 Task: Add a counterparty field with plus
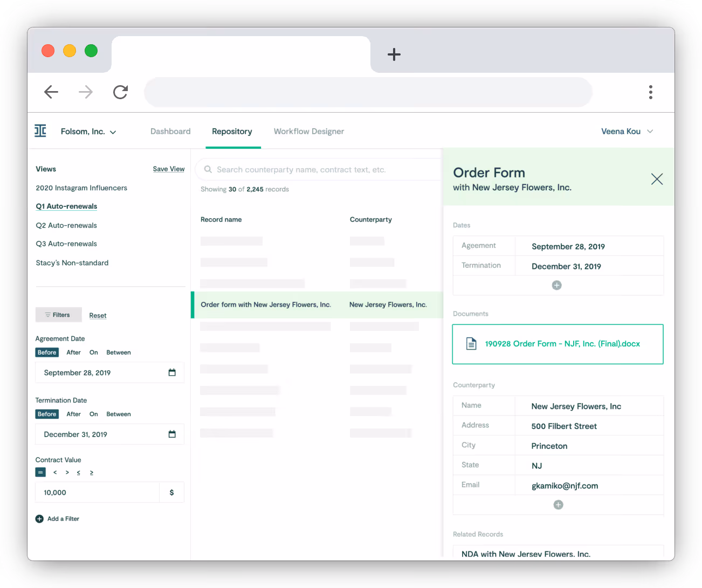(x=559, y=504)
